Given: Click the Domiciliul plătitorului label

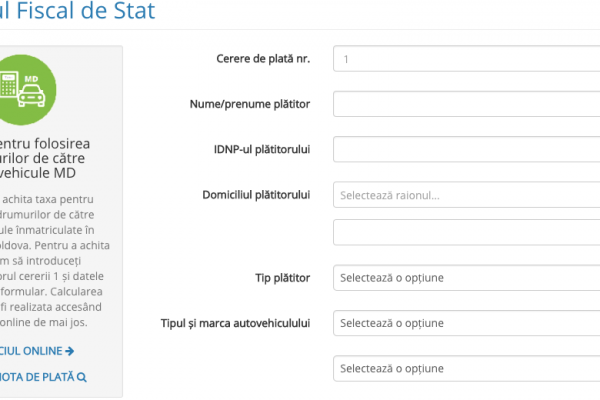Looking at the screenshot, I should 256,193.
